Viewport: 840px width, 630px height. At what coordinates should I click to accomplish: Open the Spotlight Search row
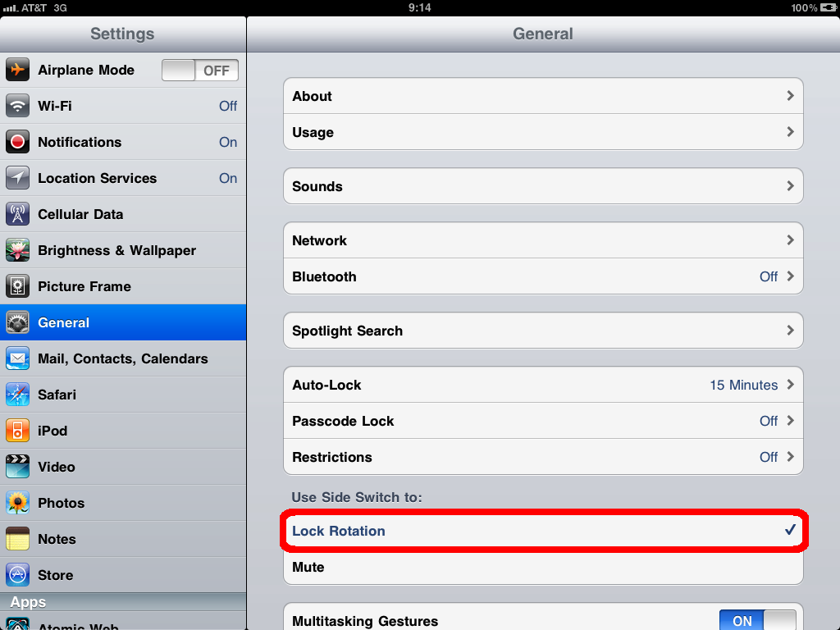543,331
